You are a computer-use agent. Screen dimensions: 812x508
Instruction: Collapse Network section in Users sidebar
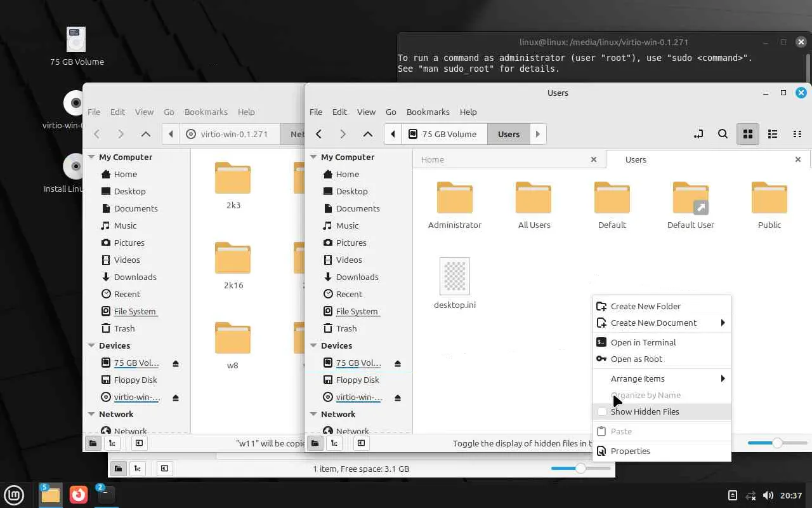tap(313, 414)
